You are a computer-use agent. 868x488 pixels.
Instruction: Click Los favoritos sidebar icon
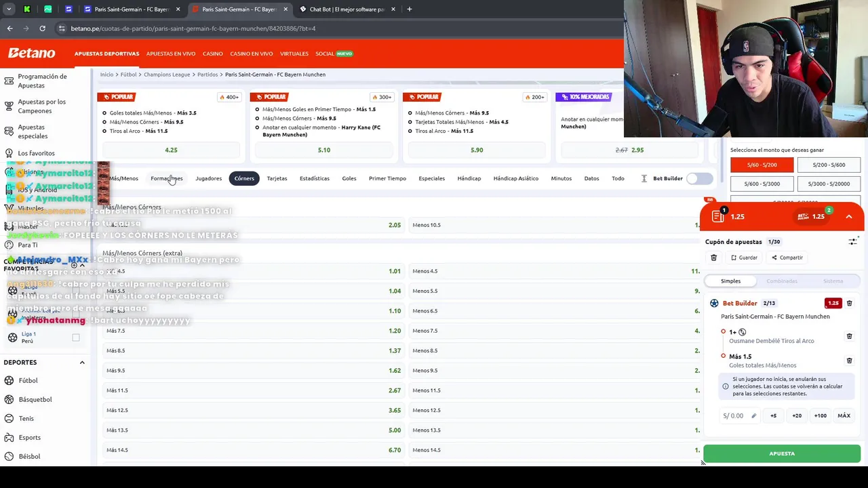[9, 153]
